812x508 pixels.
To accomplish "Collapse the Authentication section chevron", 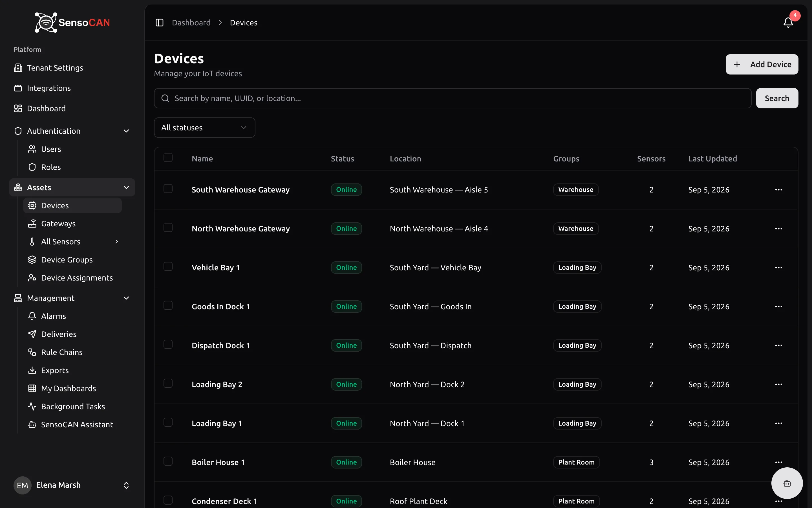I will (x=126, y=131).
